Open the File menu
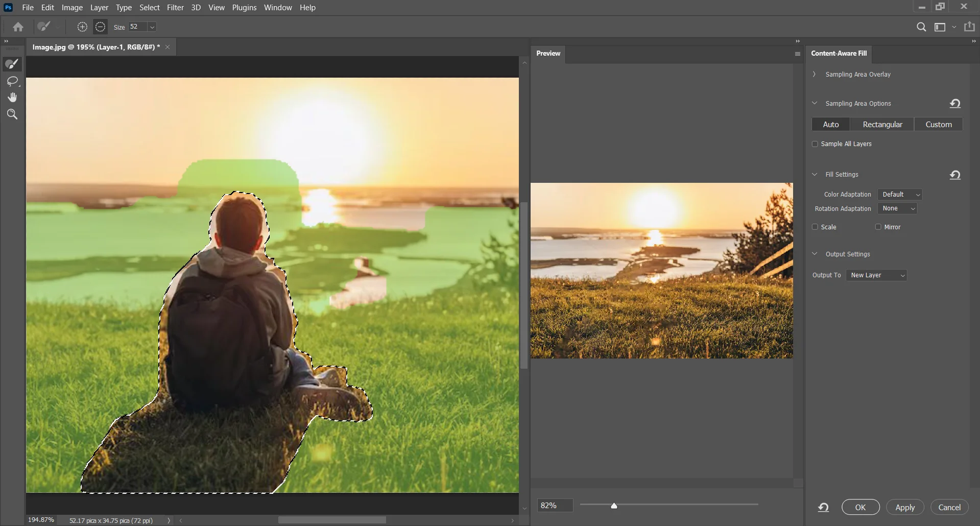The image size is (980, 526). [28, 8]
